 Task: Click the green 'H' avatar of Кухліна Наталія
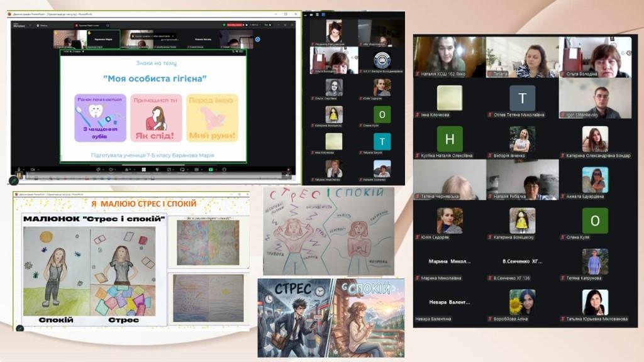449,139
